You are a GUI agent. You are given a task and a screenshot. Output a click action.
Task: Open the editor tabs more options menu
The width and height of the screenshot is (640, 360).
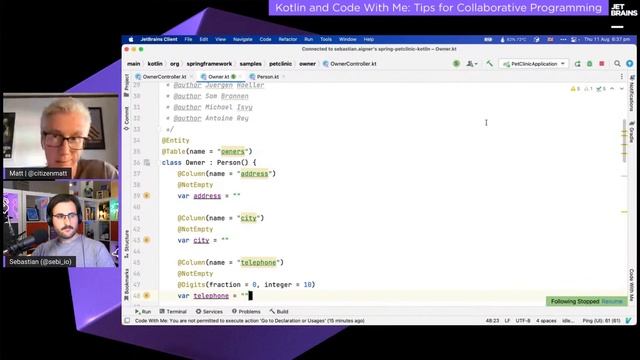coord(622,77)
